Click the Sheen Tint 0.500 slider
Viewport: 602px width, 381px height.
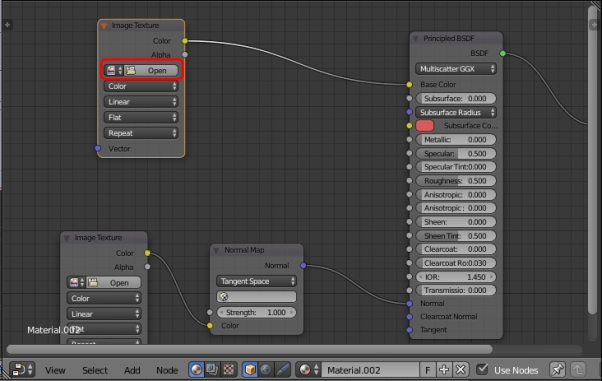point(456,236)
